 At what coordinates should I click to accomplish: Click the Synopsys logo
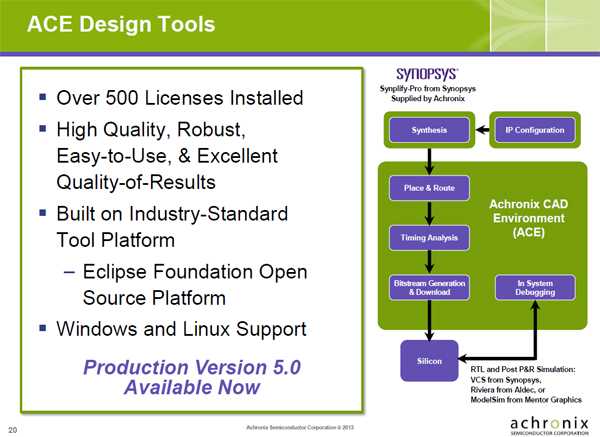[427, 74]
